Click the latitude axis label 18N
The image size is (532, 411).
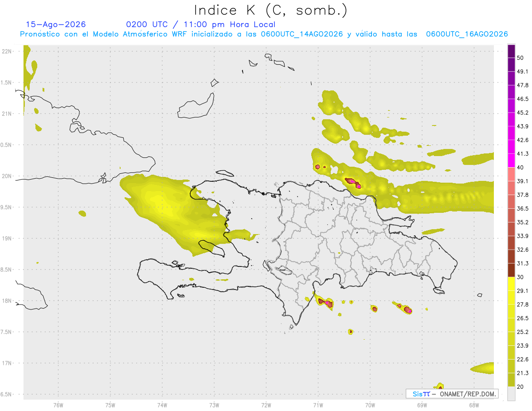point(7,301)
